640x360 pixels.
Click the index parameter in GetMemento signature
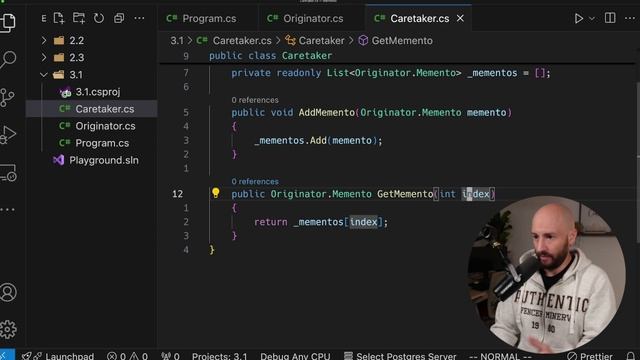[476, 194]
